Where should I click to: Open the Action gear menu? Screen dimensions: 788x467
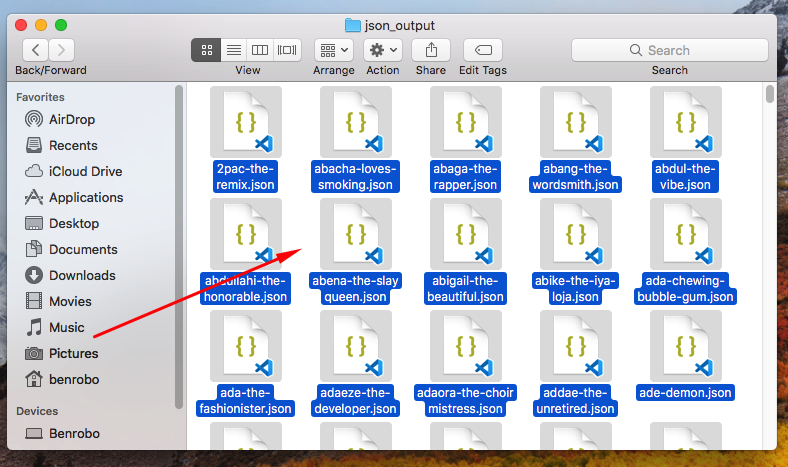(x=383, y=50)
